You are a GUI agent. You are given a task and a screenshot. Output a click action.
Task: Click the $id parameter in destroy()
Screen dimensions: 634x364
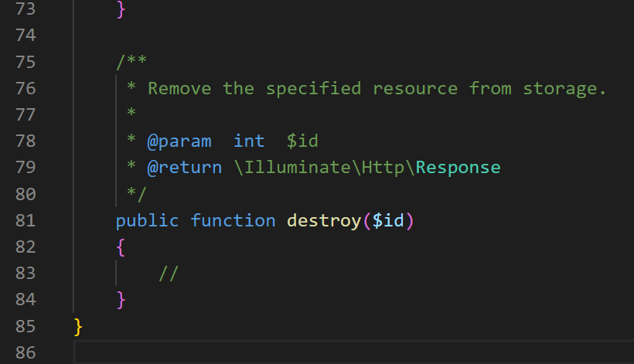point(388,221)
